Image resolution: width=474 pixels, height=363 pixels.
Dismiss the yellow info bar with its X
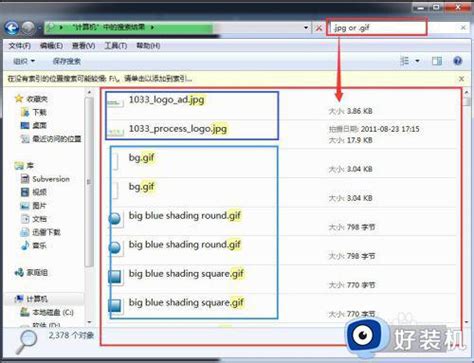pos(461,79)
